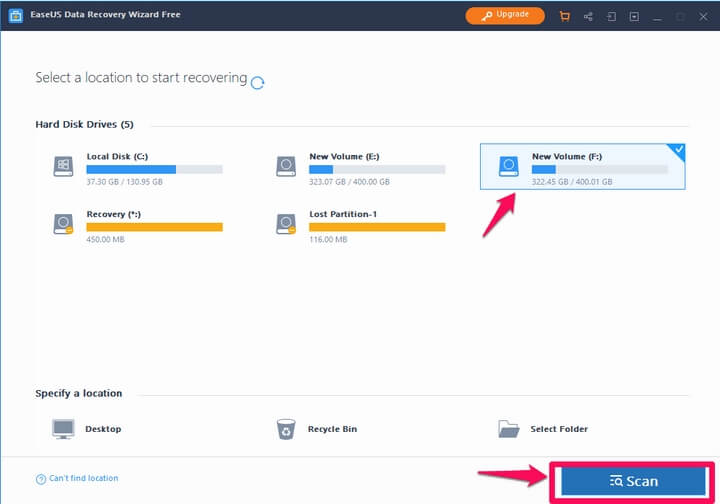The height and width of the screenshot is (504, 720).
Task: Click the sign-in door icon
Action: pos(611,17)
